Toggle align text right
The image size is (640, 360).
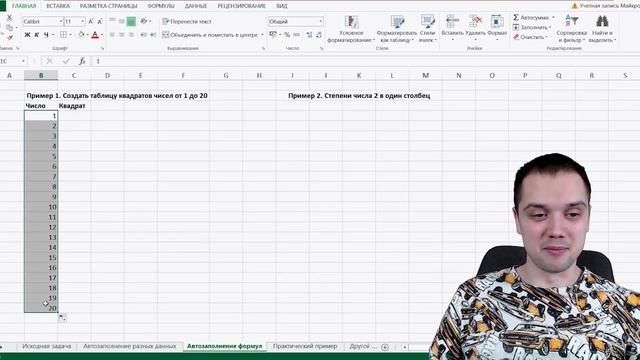pyautogui.click(x=131, y=35)
